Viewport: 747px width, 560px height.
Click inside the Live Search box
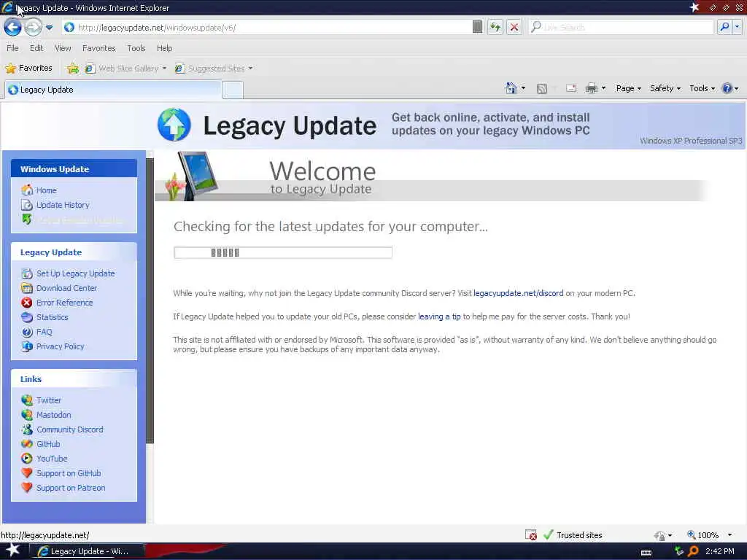tap(622, 28)
